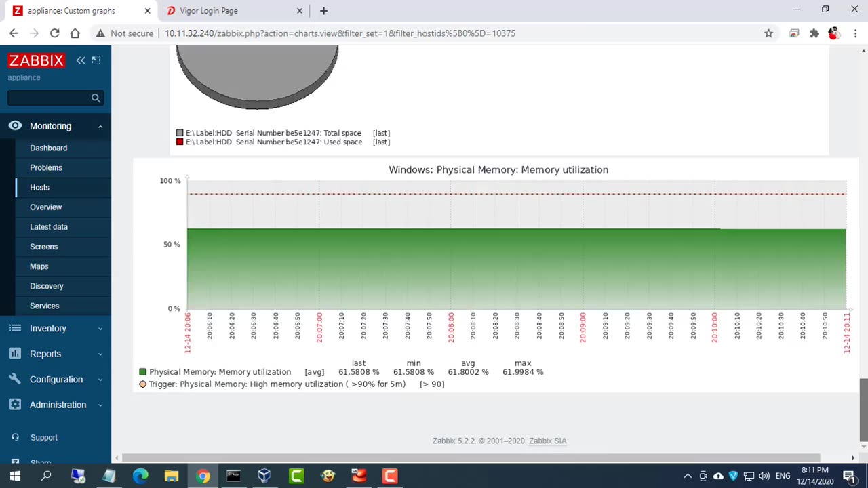Click the red Used space legend swatch

pos(180,142)
